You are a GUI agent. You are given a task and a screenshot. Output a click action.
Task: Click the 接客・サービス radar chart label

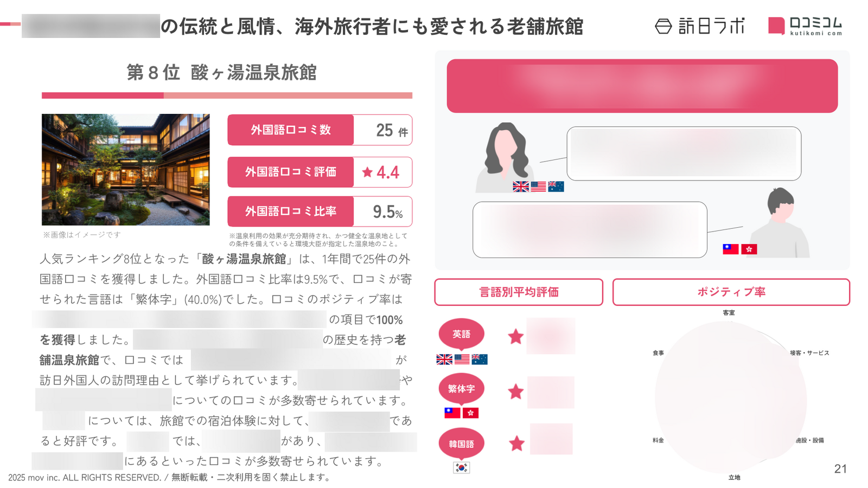tap(809, 353)
